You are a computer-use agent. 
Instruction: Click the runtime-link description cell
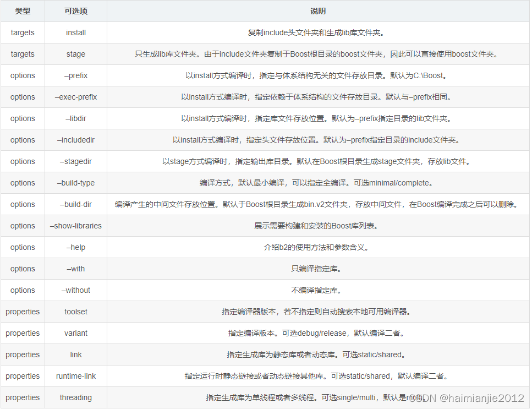(319, 376)
